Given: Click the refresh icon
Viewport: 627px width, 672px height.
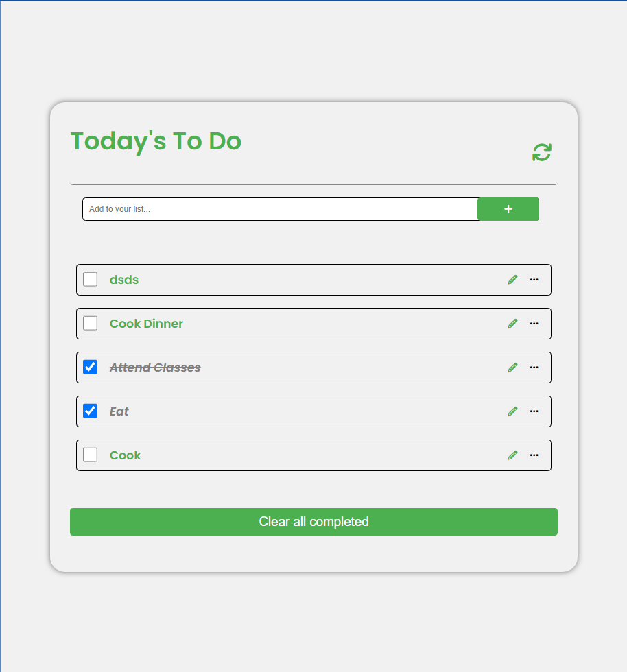Looking at the screenshot, I should coord(542,152).
